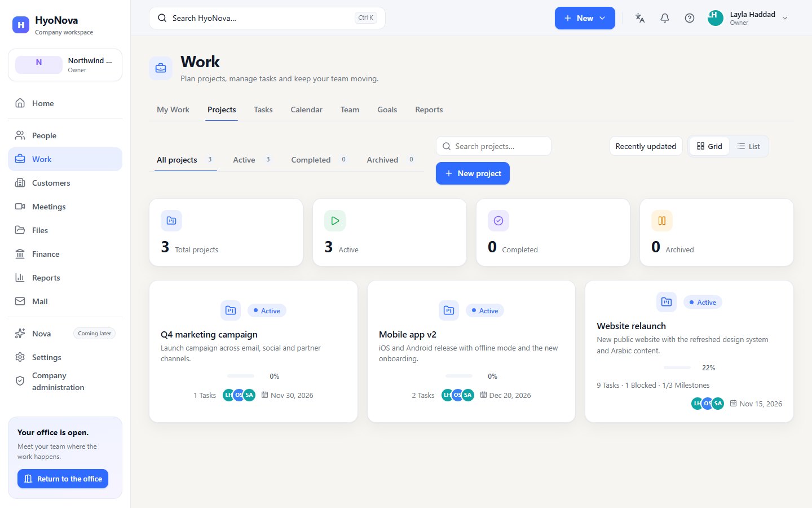The width and height of the screenshot is (812, 508).
Task: Click the Finance bank icon
Action: [x=20, y=254]
